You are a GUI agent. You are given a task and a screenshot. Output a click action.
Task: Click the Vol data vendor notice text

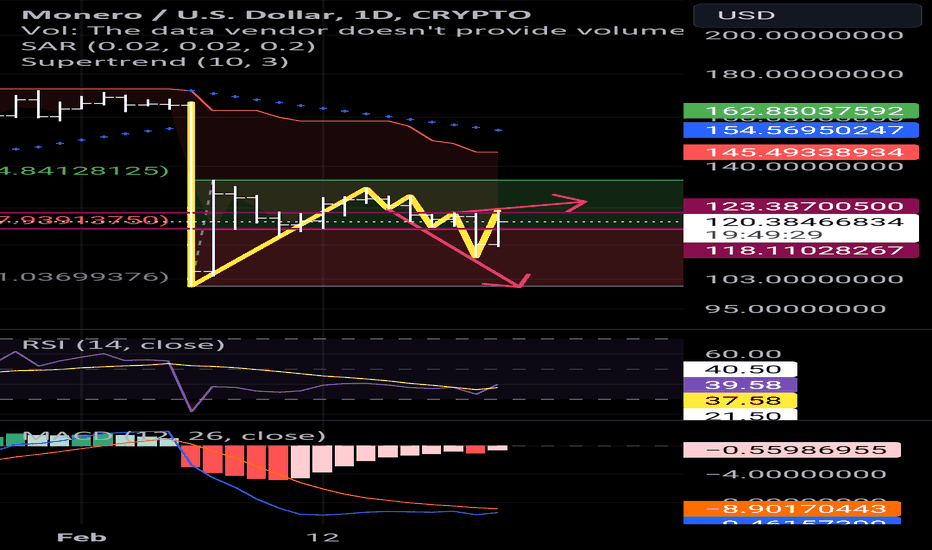click(352, 30)
